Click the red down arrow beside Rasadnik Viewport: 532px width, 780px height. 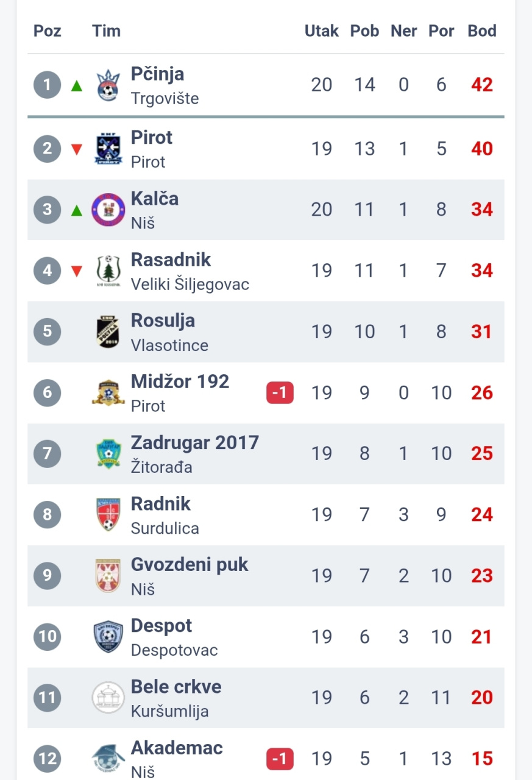pyautogui.click(x=77, y=271)
